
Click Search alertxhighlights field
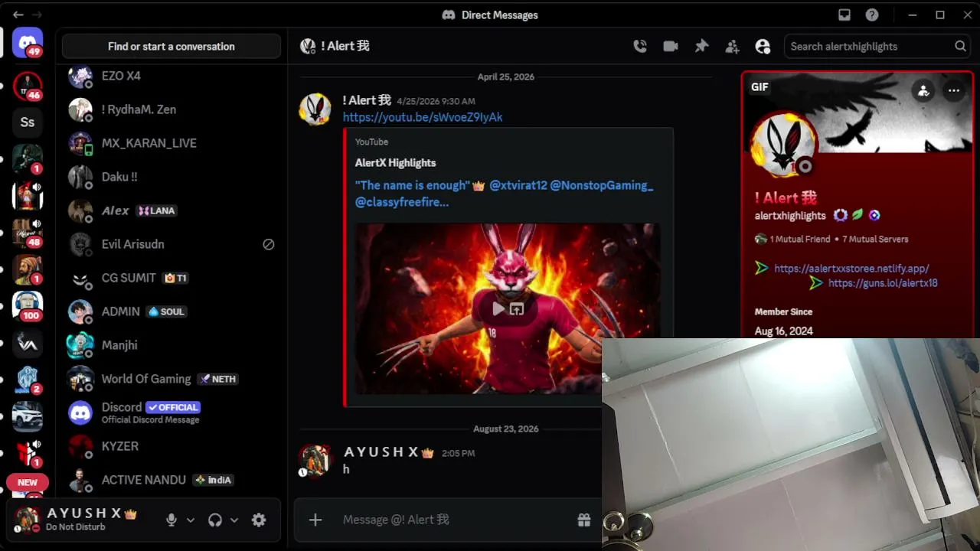pyautogui.click(x=877, y=46)
